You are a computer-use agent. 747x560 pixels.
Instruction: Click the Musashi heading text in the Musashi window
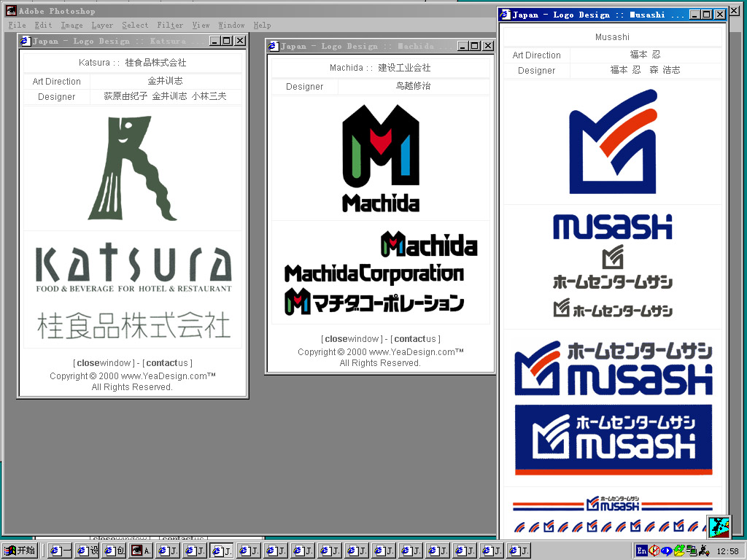click(x=612, y=37)
